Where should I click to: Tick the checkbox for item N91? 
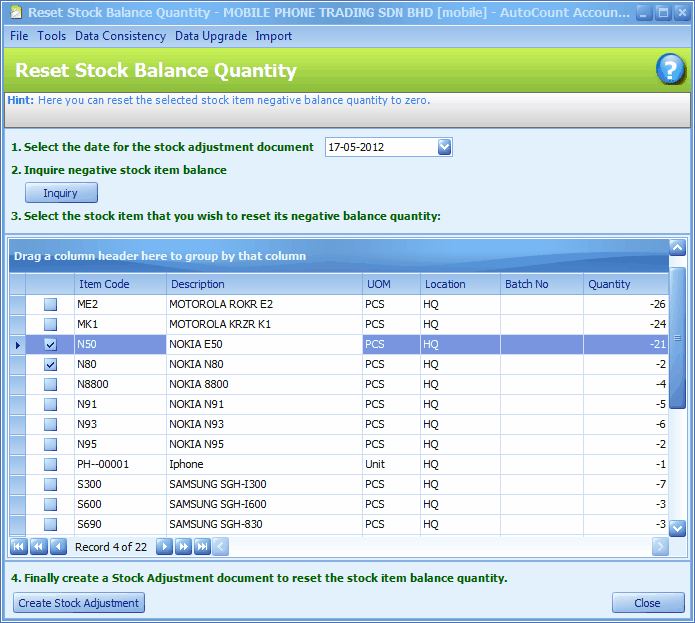click(51, 404)
